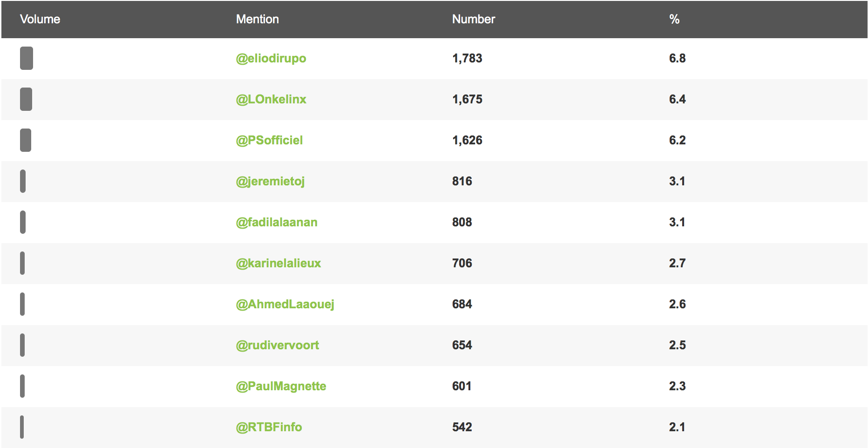Open the @rudivervoort mention link
This screenshot has width=868, height=448.
(278, 345)
